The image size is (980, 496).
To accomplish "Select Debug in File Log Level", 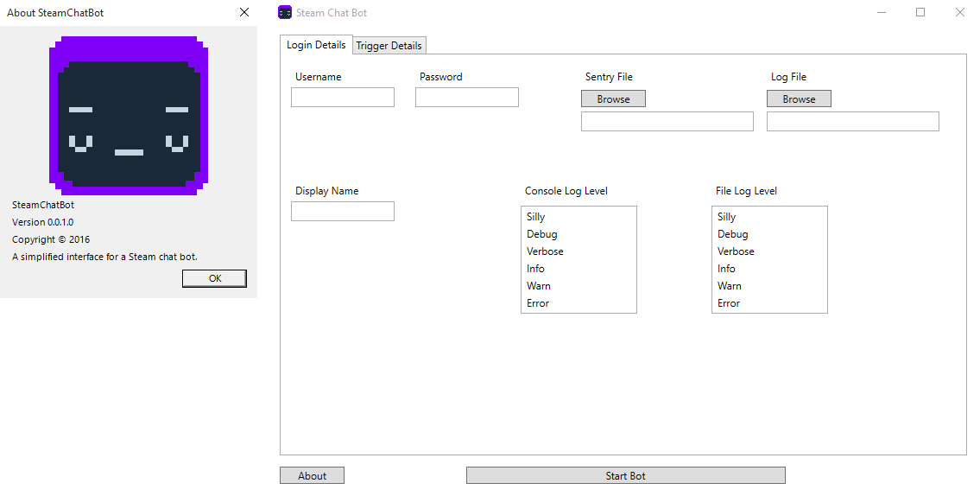I will point(769,234).
